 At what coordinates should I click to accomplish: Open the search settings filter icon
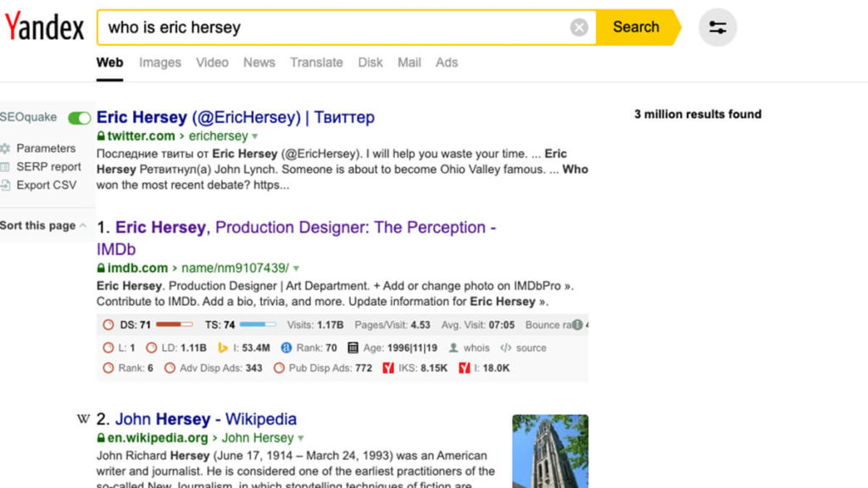[x=717, y=28]
